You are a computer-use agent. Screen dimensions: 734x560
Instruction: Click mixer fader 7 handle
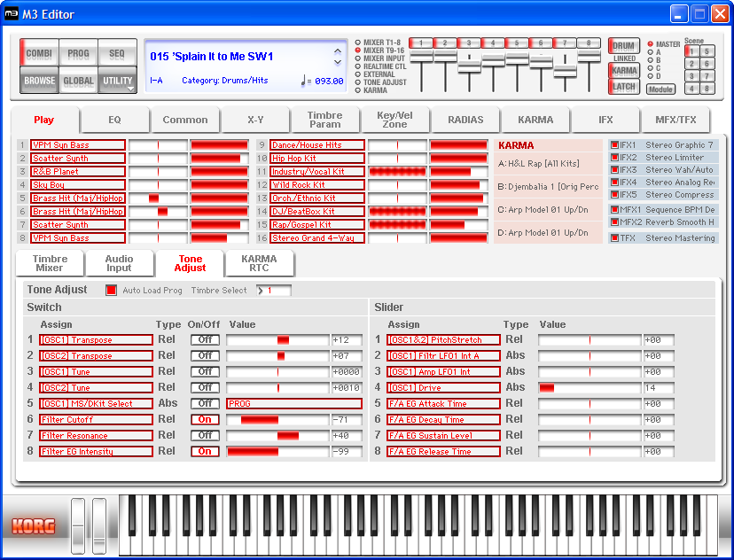(565, 72)
